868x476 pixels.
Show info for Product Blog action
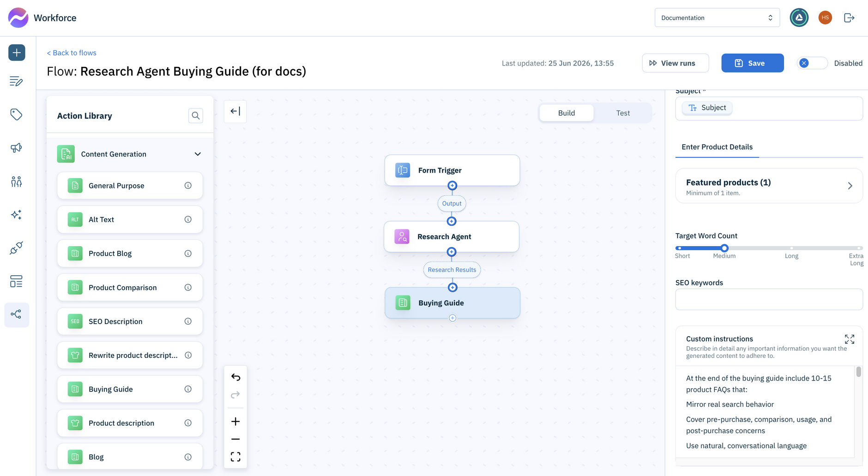188,253
